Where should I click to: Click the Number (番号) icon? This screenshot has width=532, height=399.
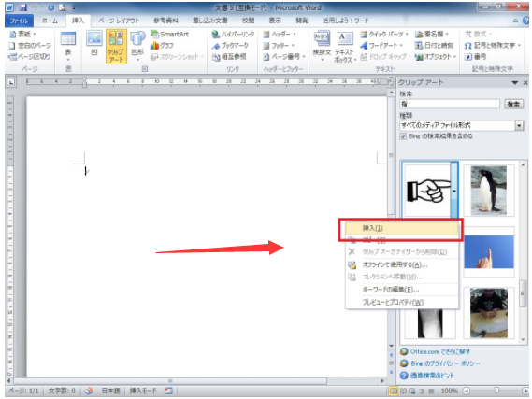coord(468,57)
